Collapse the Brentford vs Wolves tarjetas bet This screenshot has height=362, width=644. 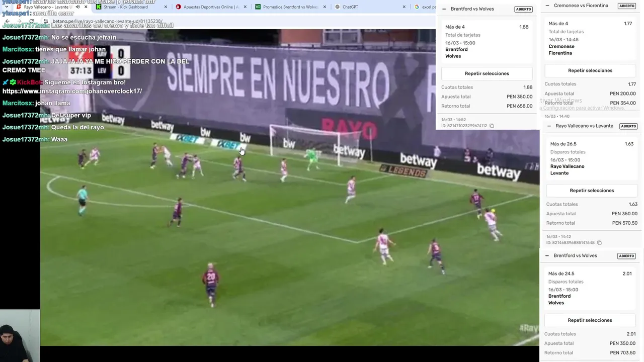click(444, 9)
